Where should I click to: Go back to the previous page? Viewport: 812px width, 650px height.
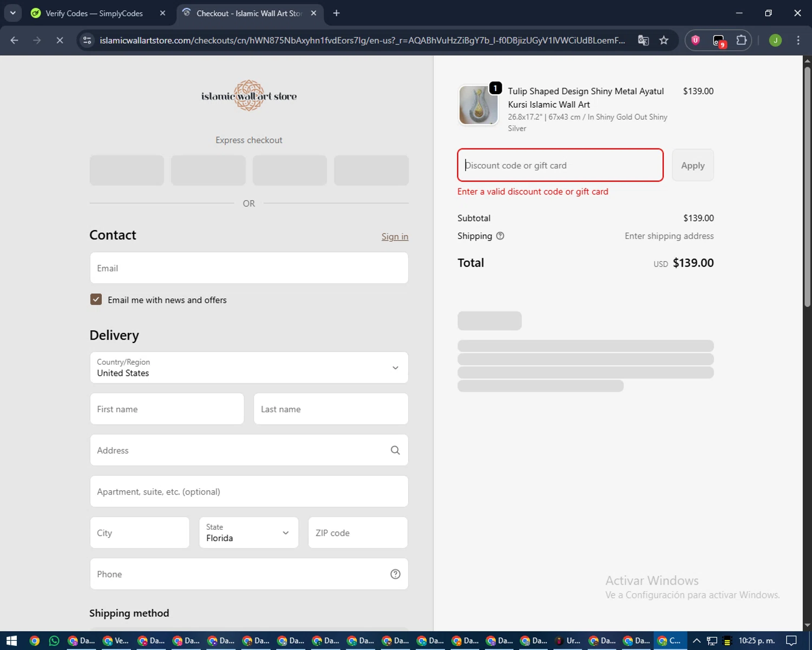[15, 40]
